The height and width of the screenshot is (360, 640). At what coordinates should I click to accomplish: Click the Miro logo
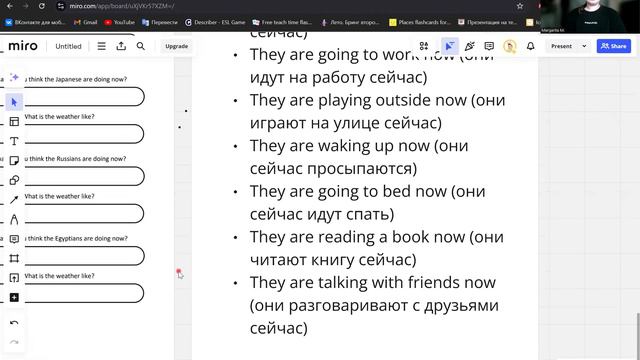point(23,46)
